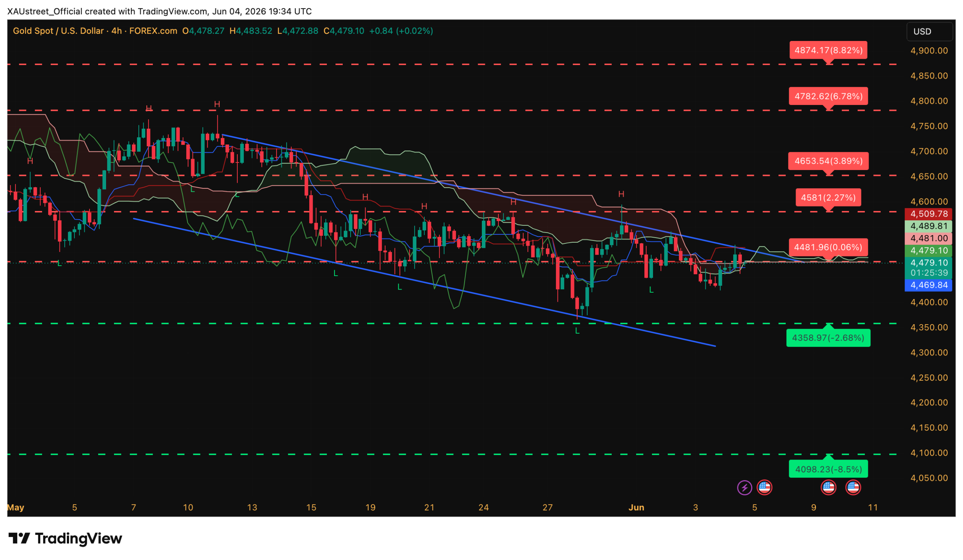Click the close price C4,479.10 value

pyautogui.click(x=344, y=31)
